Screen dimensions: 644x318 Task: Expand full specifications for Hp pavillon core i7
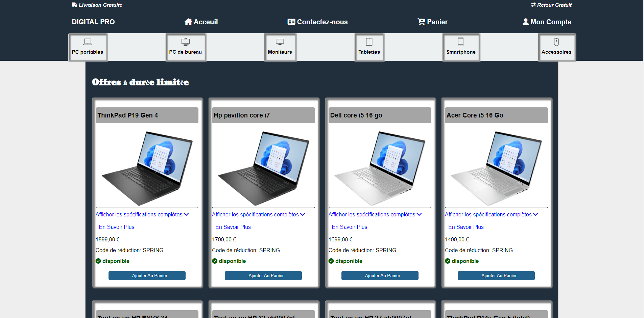pos(259,215)
